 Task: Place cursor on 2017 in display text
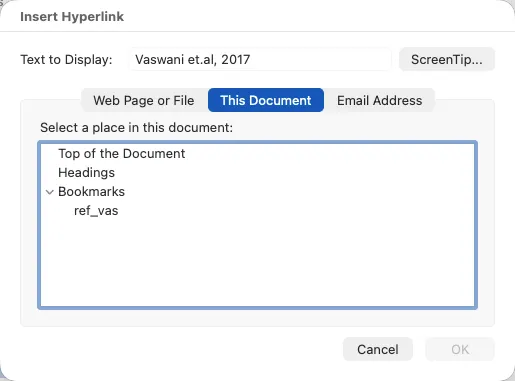tap(236, 59)
